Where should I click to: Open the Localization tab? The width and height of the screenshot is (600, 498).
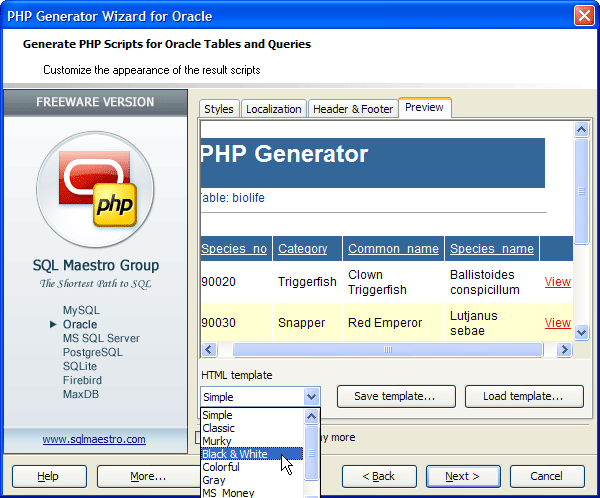274,109
